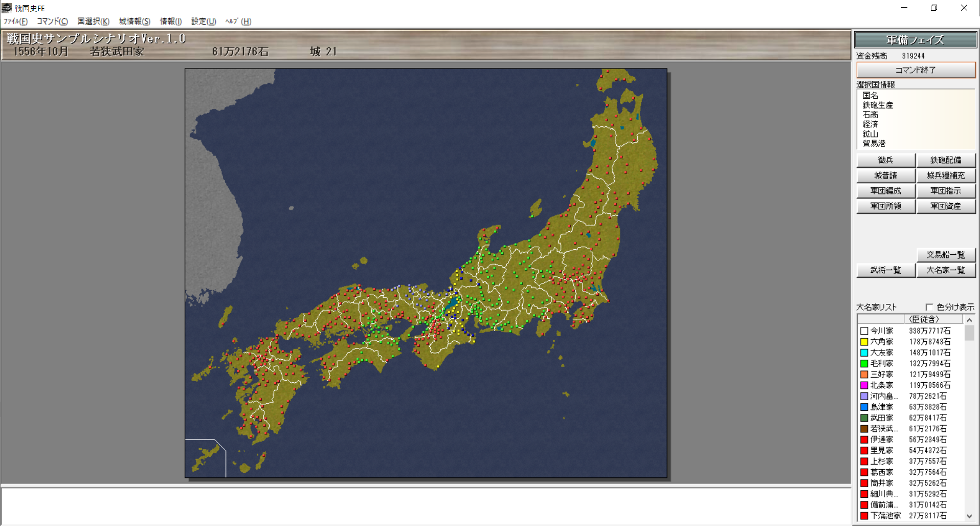Expand the 国選択(K) menu
This screenshot has height=526, width=980.
point(93,21)
